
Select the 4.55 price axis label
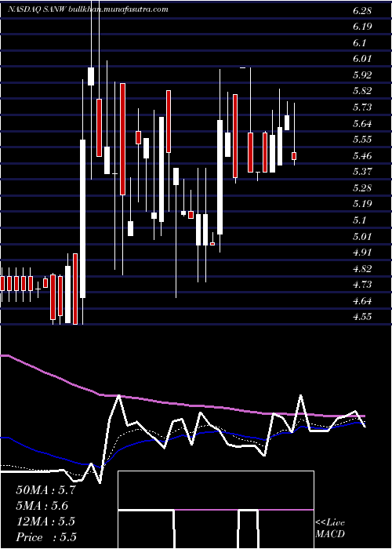pos(362,317)
